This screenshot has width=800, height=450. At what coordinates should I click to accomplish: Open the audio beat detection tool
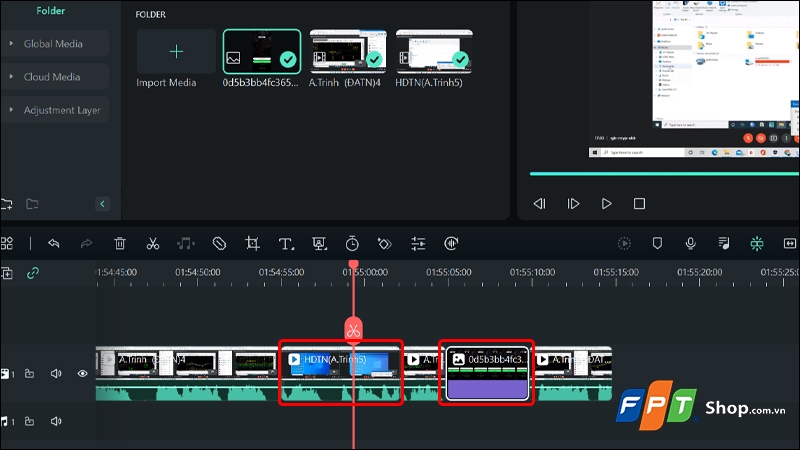click(x=186, y=244)
